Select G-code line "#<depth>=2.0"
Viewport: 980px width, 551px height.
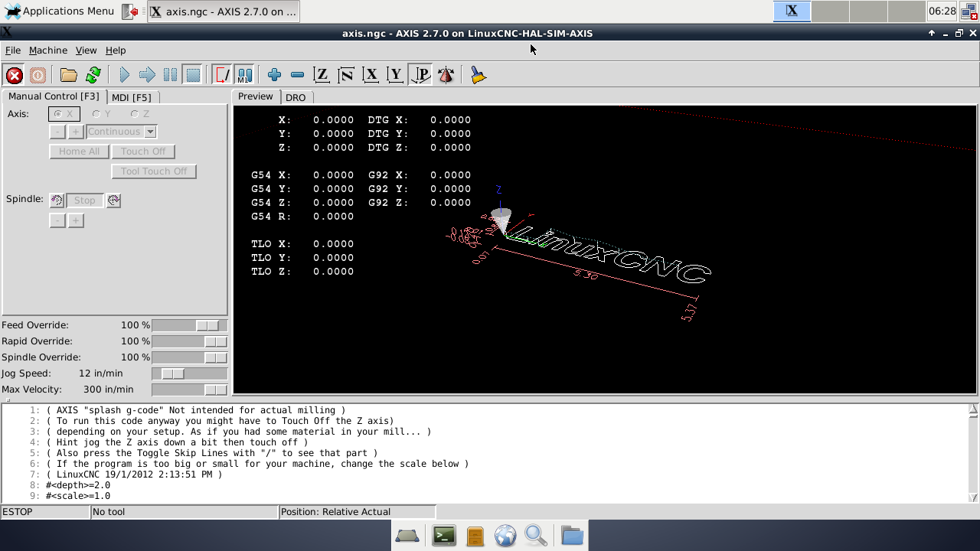78,485
